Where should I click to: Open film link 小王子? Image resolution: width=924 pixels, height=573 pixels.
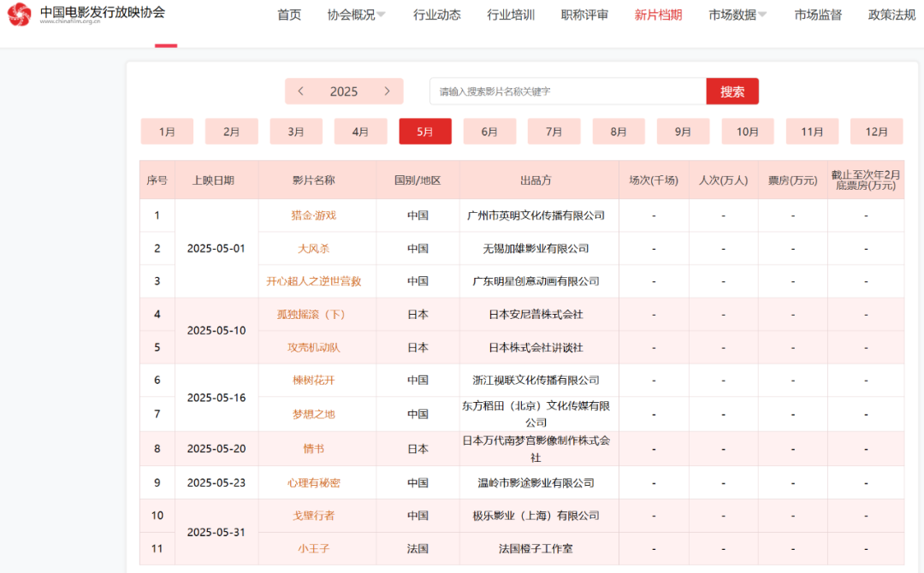[x=313, y=549]
